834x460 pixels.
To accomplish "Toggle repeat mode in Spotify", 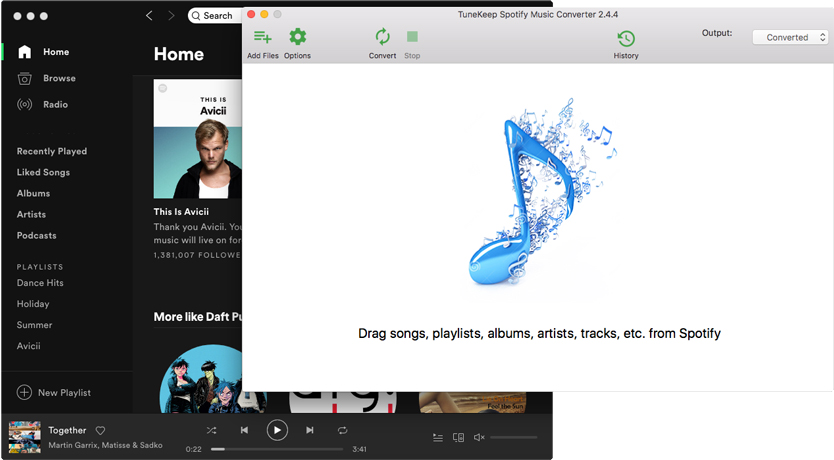I will point(343,430).
